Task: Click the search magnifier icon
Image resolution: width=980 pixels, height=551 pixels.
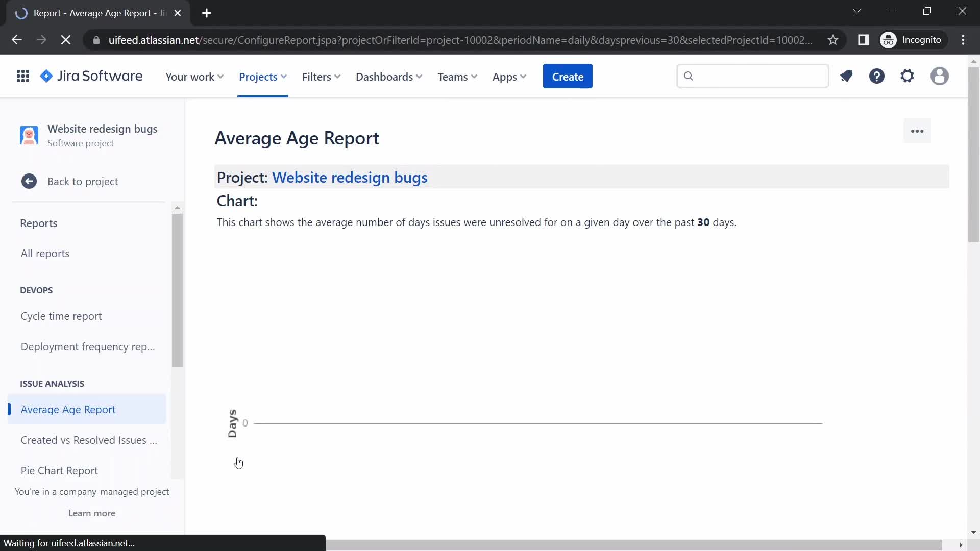Action: [689, 76]
